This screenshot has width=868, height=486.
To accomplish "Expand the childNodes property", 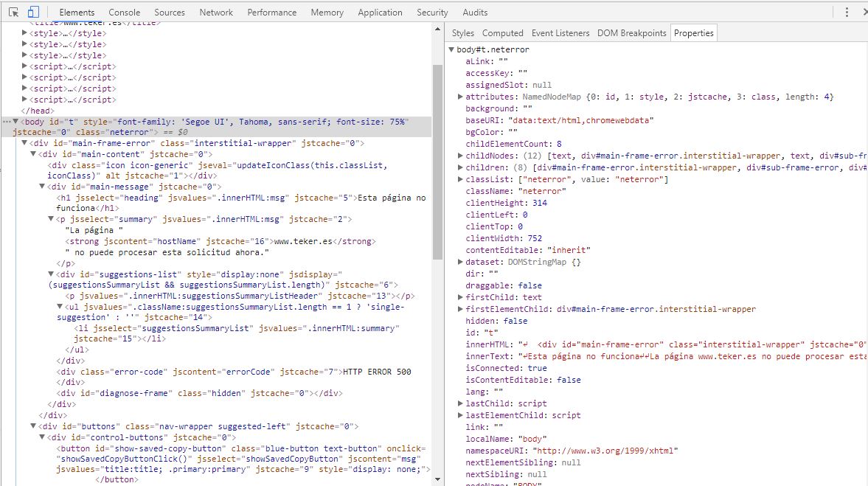I will pos(460,156).
